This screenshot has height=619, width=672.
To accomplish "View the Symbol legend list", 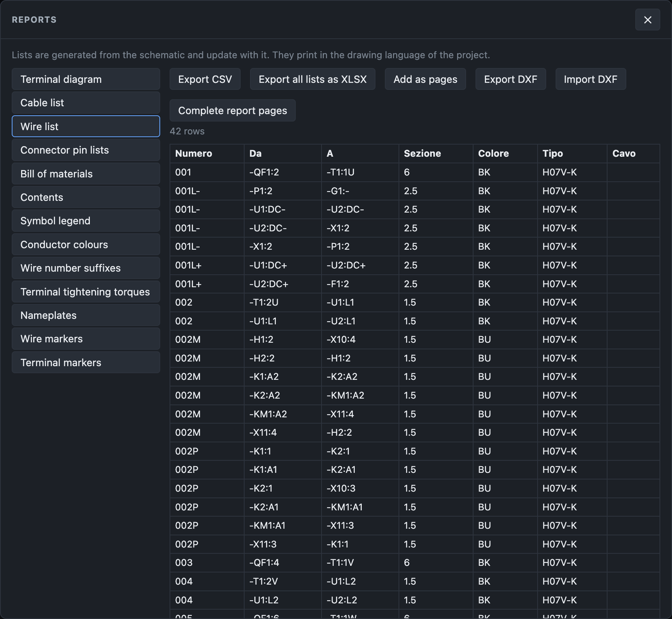I will point(86,221).
